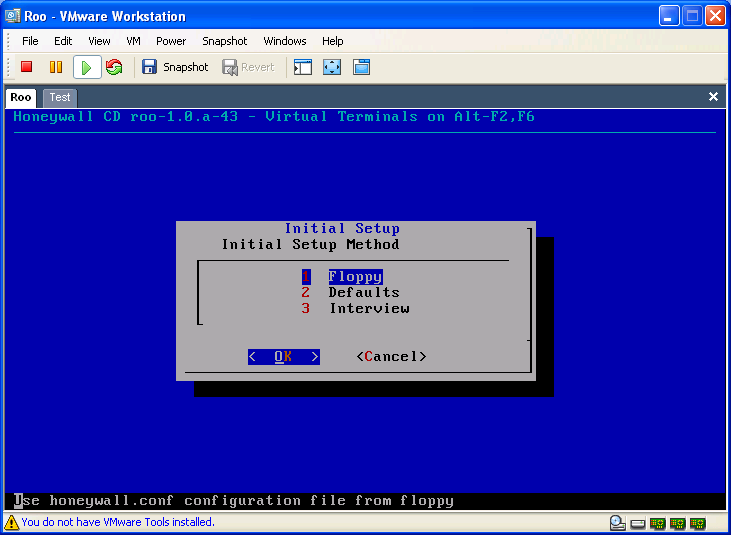Switch to the Test virtual machine tab

(x=60, y=97)
